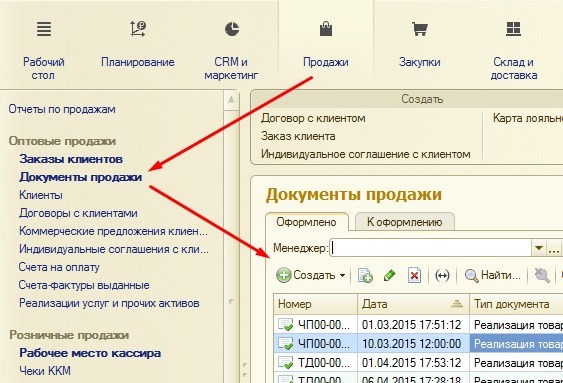Expand the Создать button dropdown arrow
The height and width of the screenshot is (383, 563).
[343, 276]
